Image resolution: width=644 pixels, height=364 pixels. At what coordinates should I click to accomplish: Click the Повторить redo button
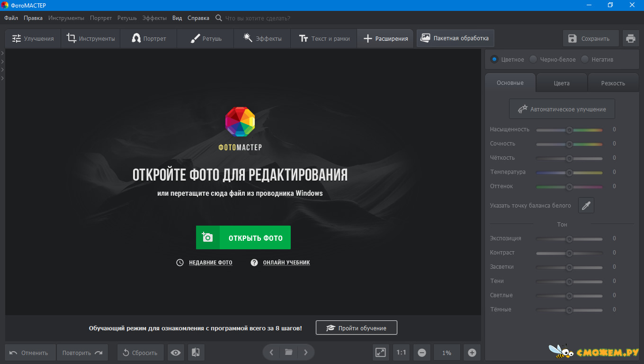[82, 353]
